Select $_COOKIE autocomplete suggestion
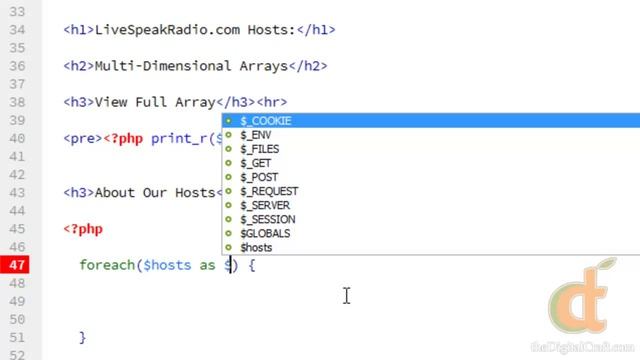640x360 pixels. (431, 121)
